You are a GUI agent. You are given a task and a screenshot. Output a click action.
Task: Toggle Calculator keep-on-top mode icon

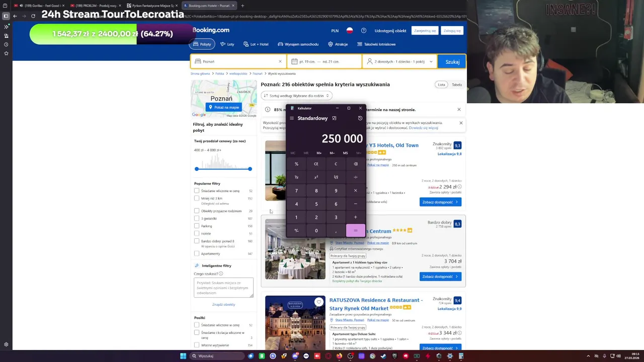pos(334,118)
